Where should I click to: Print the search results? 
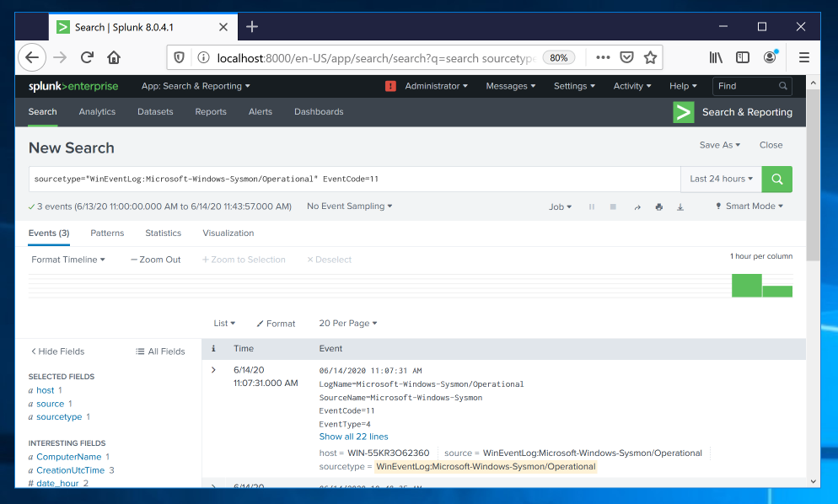pyautogui.click(x=659, y=206)
